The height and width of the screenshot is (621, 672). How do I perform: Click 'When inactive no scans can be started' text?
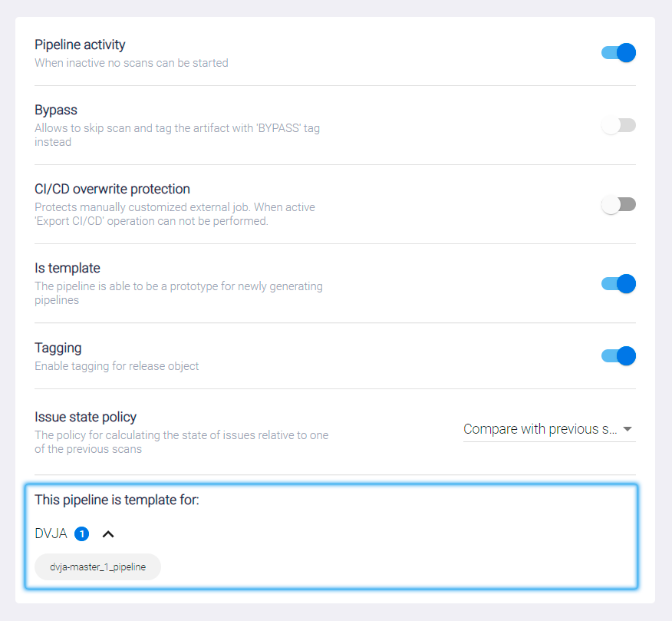click(x=131, y=63)
